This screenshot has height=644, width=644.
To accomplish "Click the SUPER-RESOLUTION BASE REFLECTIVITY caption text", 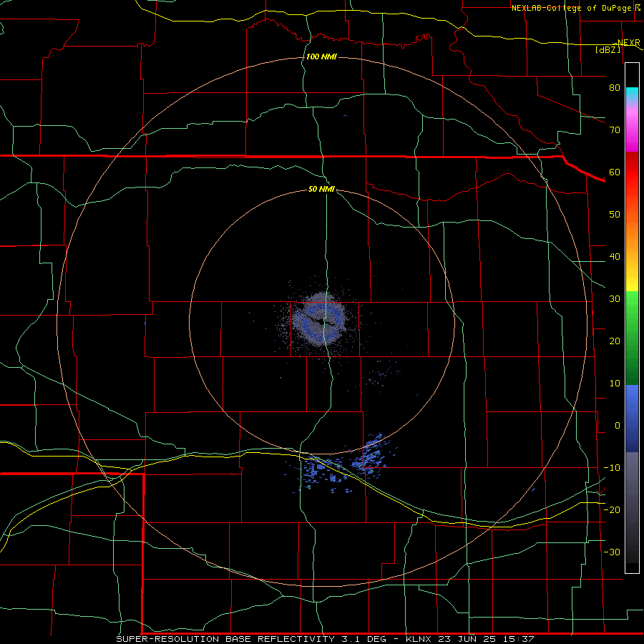I will coord(225,639).
